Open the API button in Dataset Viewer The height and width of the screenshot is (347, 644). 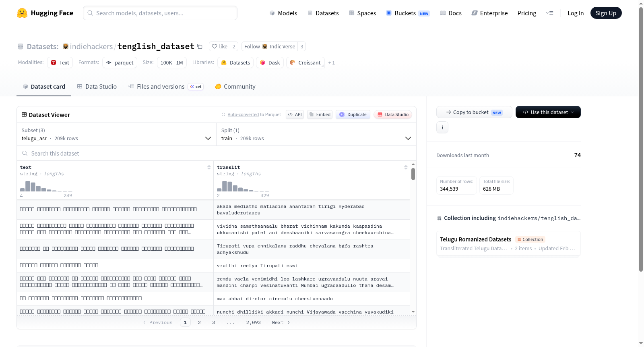pyautogui.click(x=295, y=114)
